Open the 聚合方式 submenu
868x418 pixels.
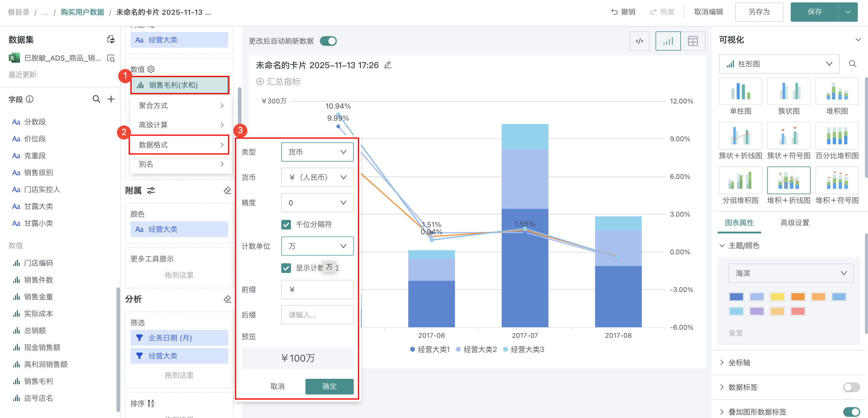coord(180,106)
